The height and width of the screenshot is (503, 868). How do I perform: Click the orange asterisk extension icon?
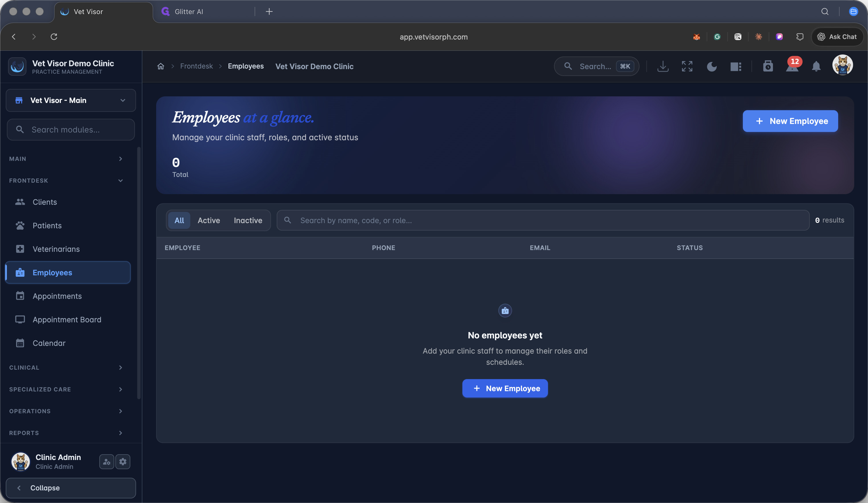[758, 37]
